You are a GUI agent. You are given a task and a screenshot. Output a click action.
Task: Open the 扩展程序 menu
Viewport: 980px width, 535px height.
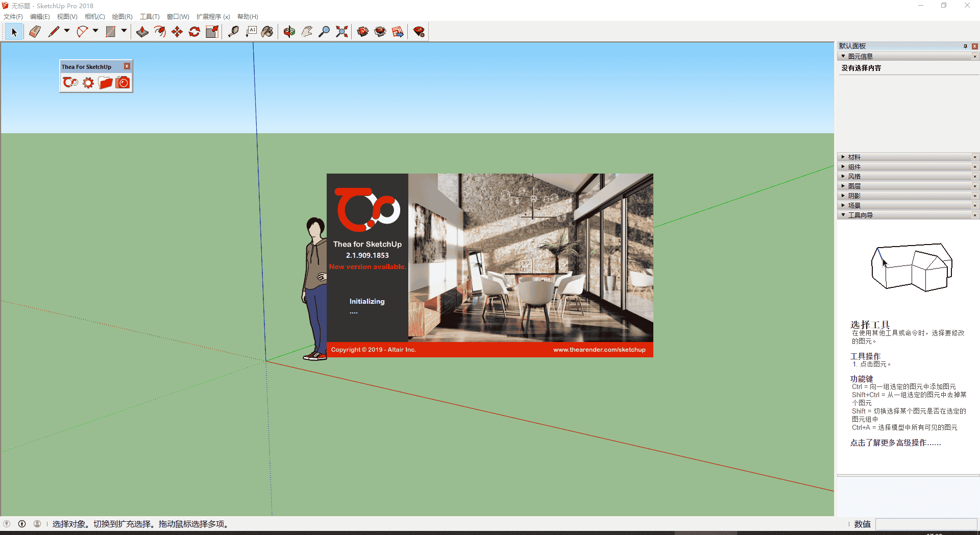tap(213, 17)
